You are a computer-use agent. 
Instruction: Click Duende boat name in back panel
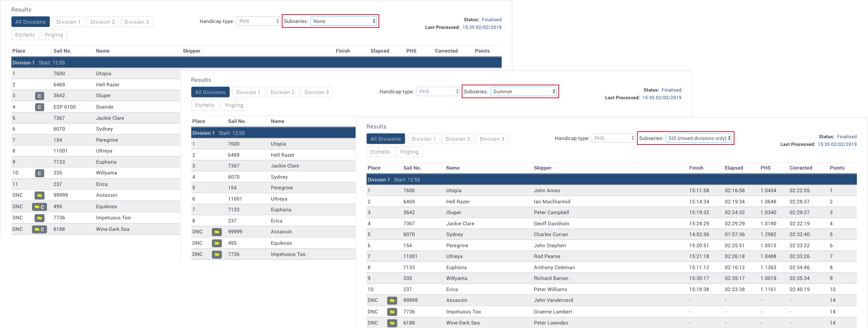click(x=105, y=107)
